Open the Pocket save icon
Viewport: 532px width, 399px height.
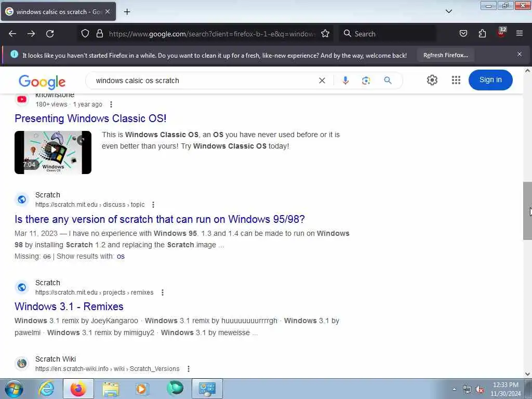click(x=463, y=34)
